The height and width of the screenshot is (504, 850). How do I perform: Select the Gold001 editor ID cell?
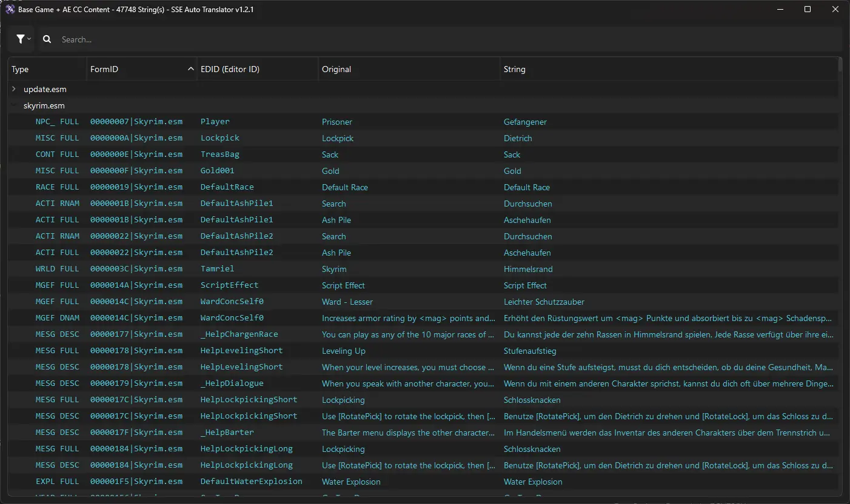click(x=218, y=171)
